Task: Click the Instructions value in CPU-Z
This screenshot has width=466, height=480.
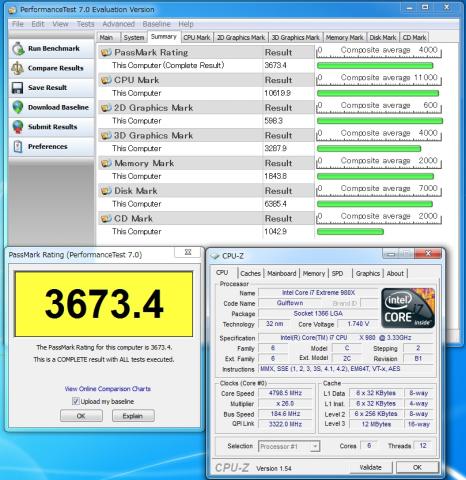Action: pyautogui.click(x=345, y=369)
